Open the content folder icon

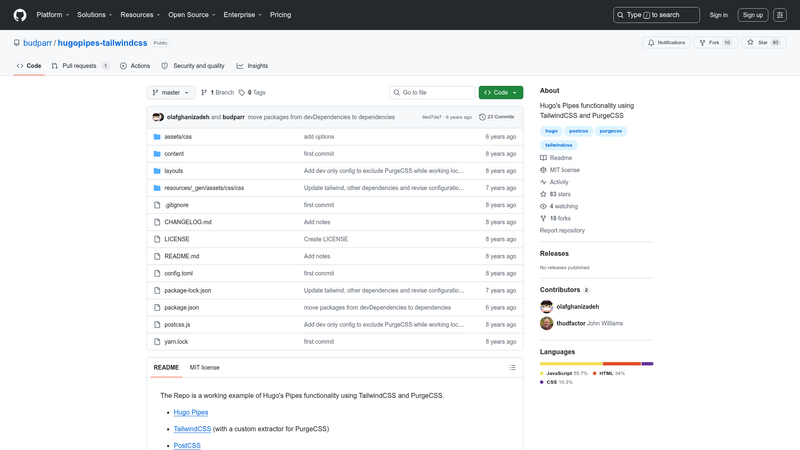coord(157,154)
